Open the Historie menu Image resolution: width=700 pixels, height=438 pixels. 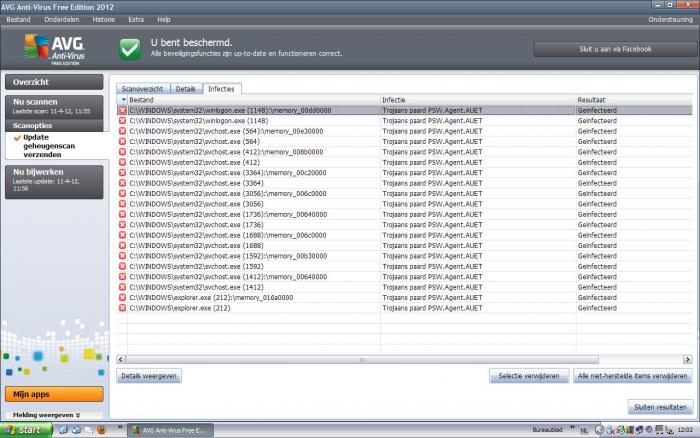tap(104, 20)
